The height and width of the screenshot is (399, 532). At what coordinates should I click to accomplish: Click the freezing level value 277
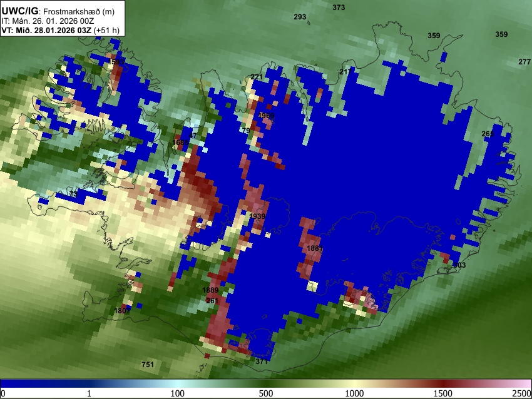pos(524,62)
